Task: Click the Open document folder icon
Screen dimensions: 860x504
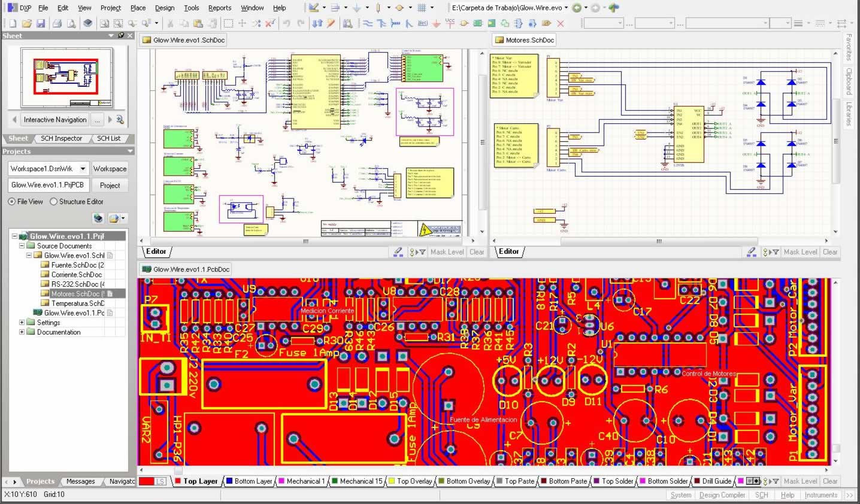Action: point(26,23)
